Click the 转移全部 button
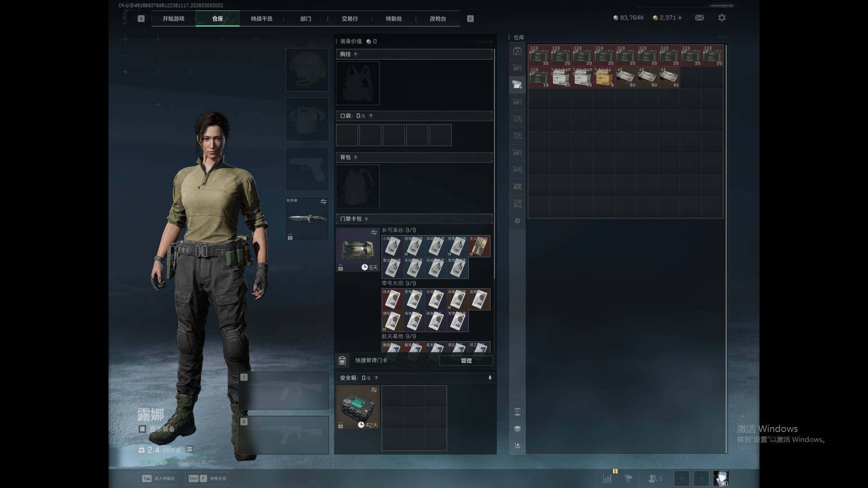868x488 pixels. point(208,478)
